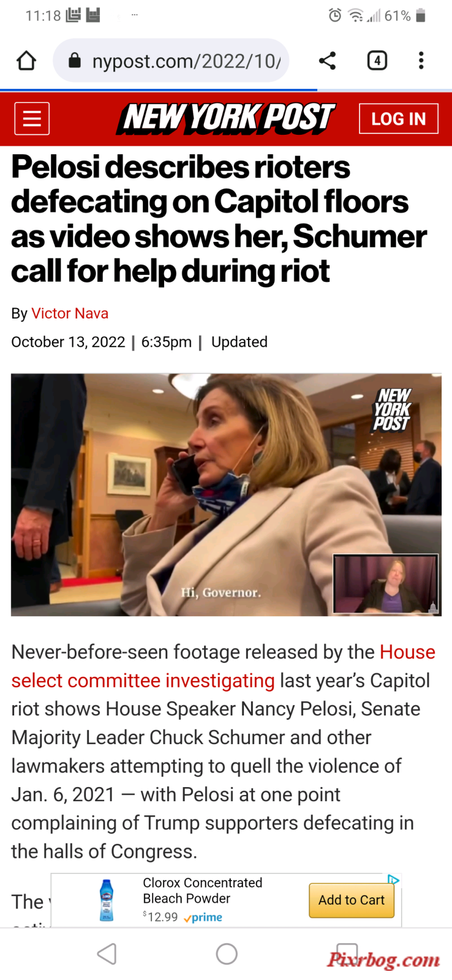452x980 pixels.
Task: Tap the article headline about Pelosi
Action: coord(219,219)
